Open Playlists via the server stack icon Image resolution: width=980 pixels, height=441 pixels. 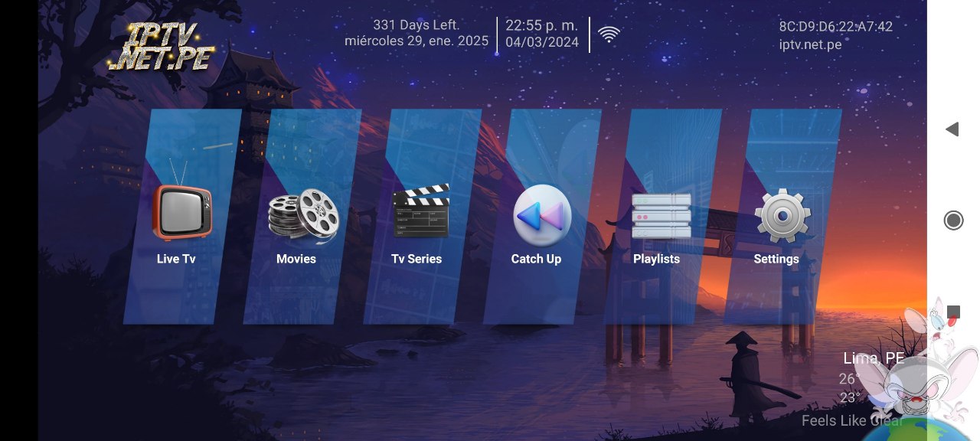661,215
